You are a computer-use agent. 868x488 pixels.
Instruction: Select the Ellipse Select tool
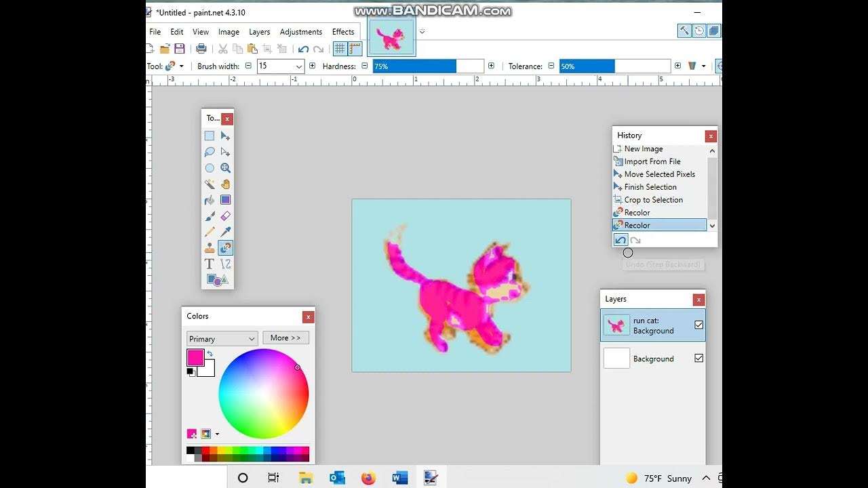210,168
